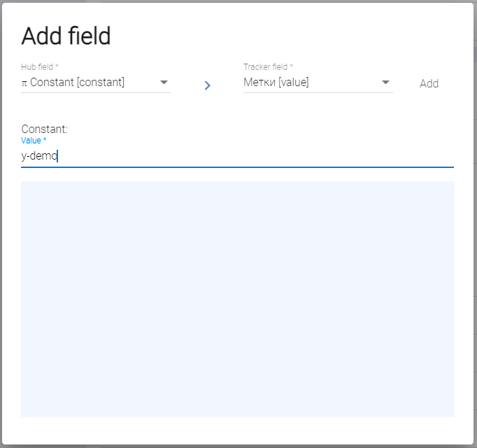
Task: Click the blue right chevron between fields
Action: pyautogui.click(x=207, y=85)
